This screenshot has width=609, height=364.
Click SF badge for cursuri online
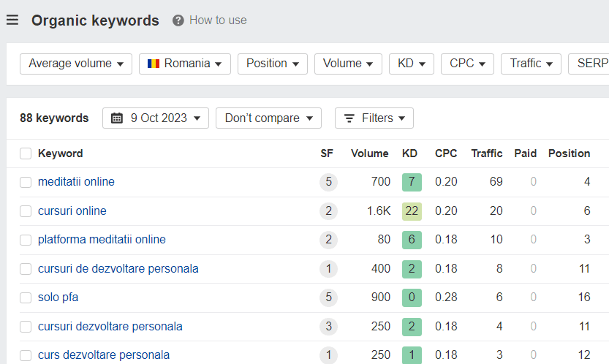328,211
